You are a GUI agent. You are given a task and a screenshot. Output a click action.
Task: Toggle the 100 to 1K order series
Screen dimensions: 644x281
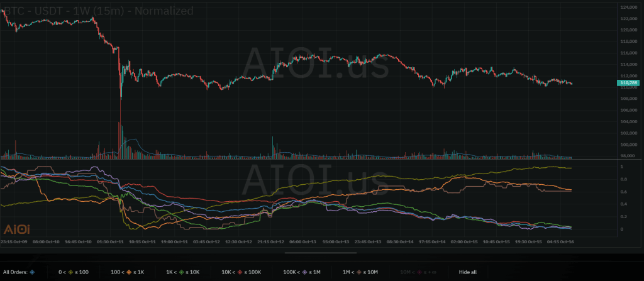coord(130,272)
